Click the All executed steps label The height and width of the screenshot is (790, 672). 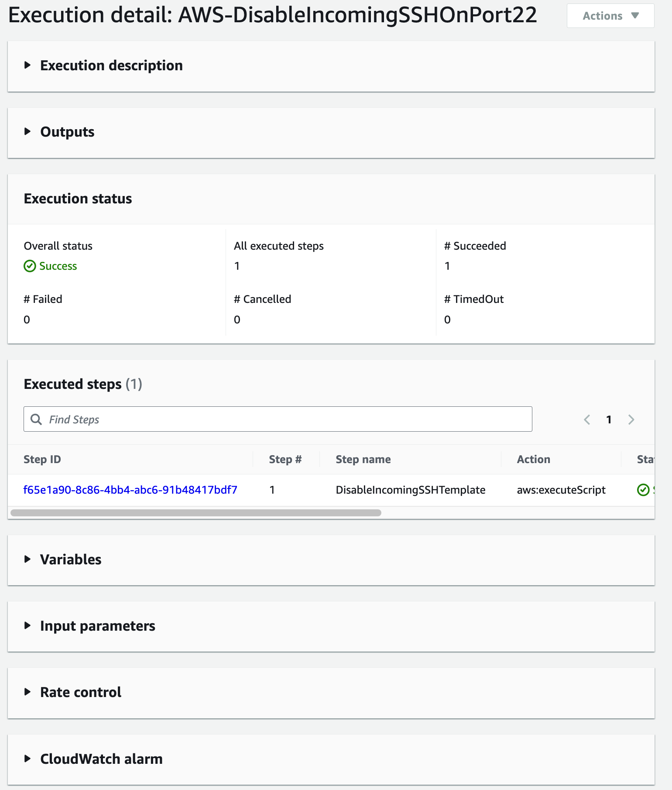click(279, 246)
